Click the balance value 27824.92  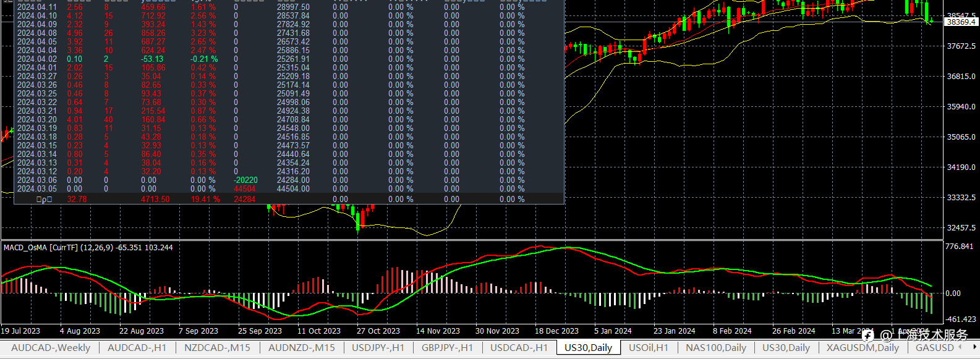coord(293,25)
